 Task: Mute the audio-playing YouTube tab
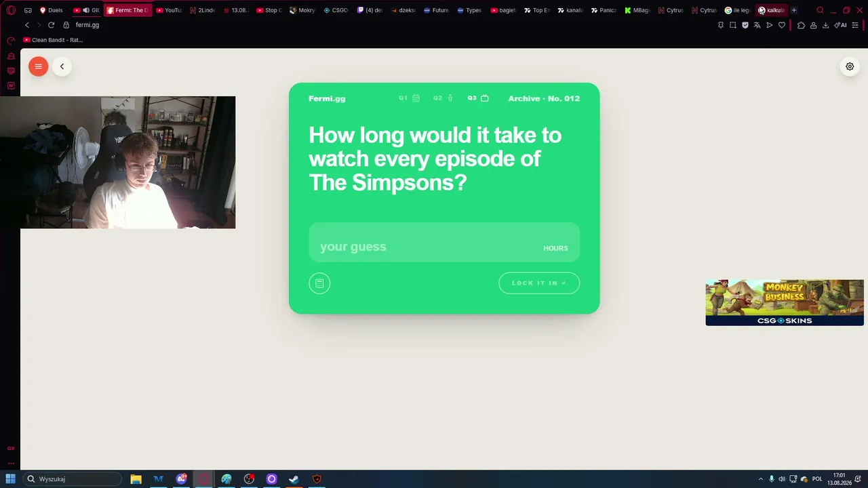(86, 10)
